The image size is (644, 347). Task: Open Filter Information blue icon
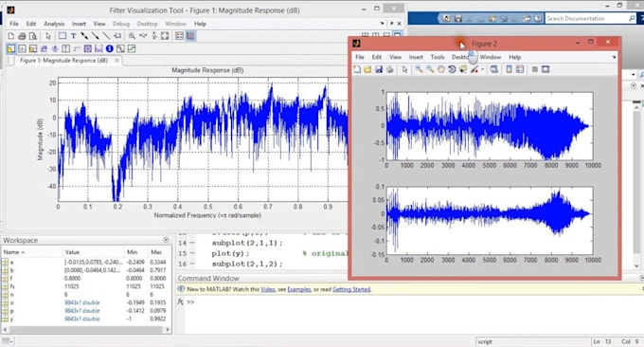[x=109, y=49]
